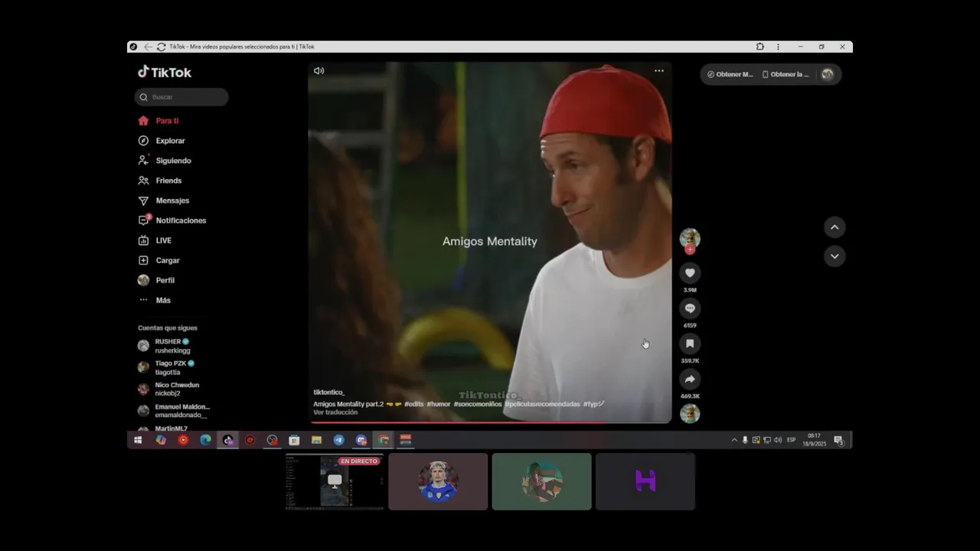Open the Para ti feed
This screenshot has width=980, height=551.
pos(158,121)
